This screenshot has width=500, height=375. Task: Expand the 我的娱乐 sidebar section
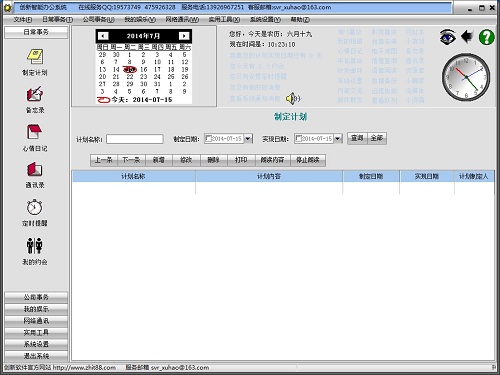pos(36,309)
